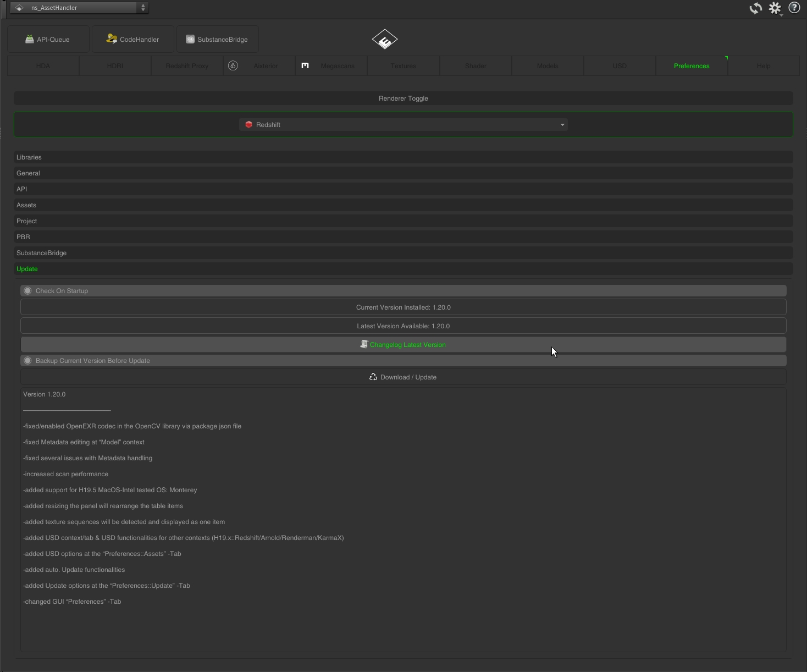Open the Redshift renderer dropdown

pyautogui.click(x=403, y=125)
